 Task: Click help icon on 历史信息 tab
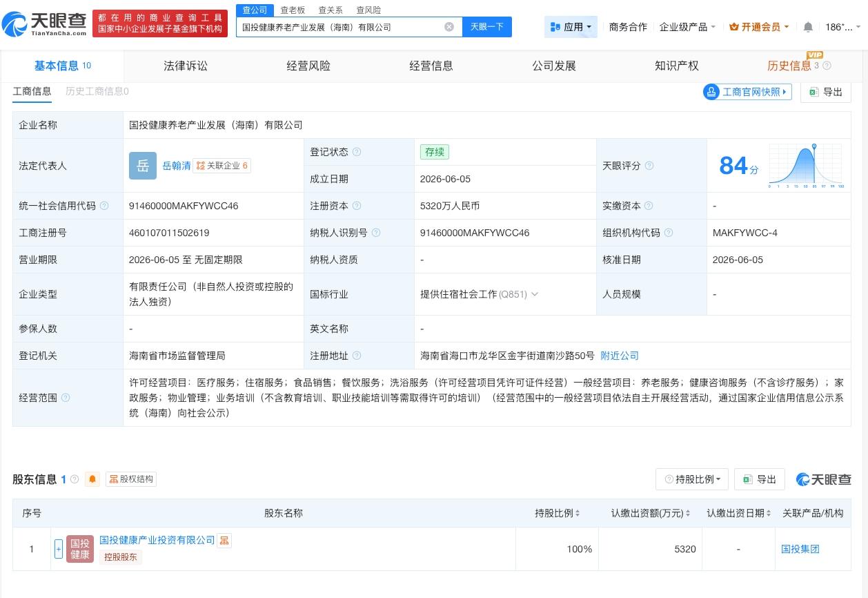(827, 66)
